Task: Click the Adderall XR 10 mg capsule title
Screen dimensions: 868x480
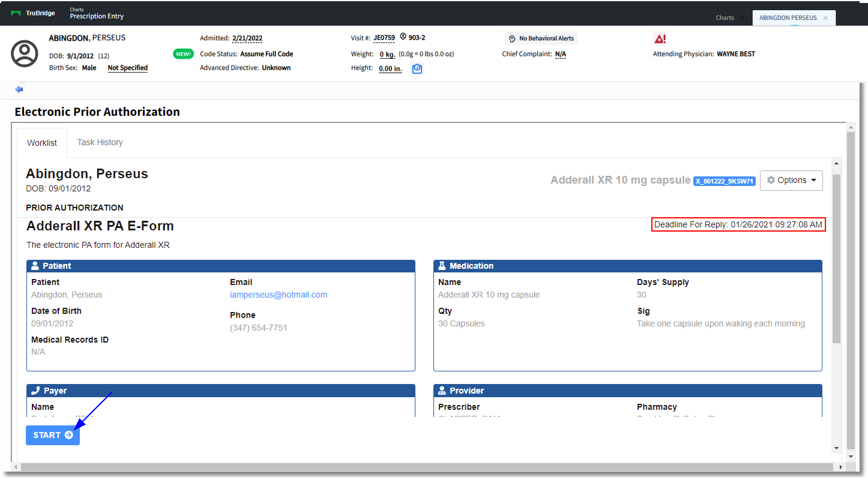Action: 621,180
